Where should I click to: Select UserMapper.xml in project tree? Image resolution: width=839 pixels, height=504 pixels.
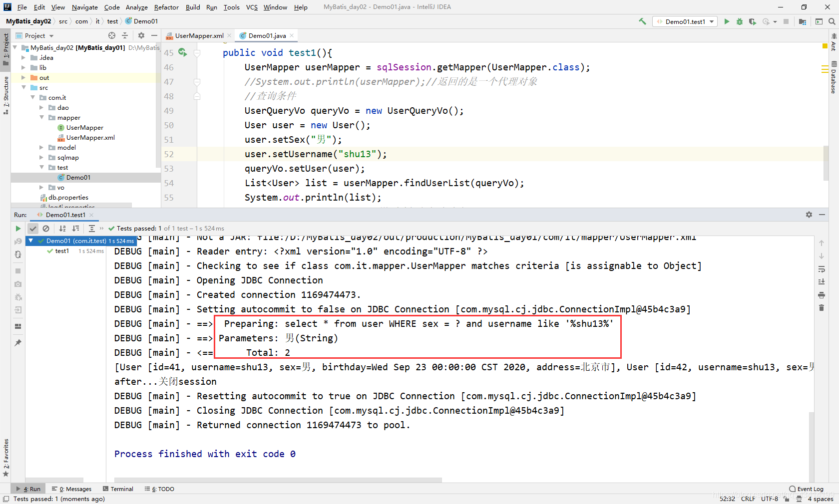point(90,137)
